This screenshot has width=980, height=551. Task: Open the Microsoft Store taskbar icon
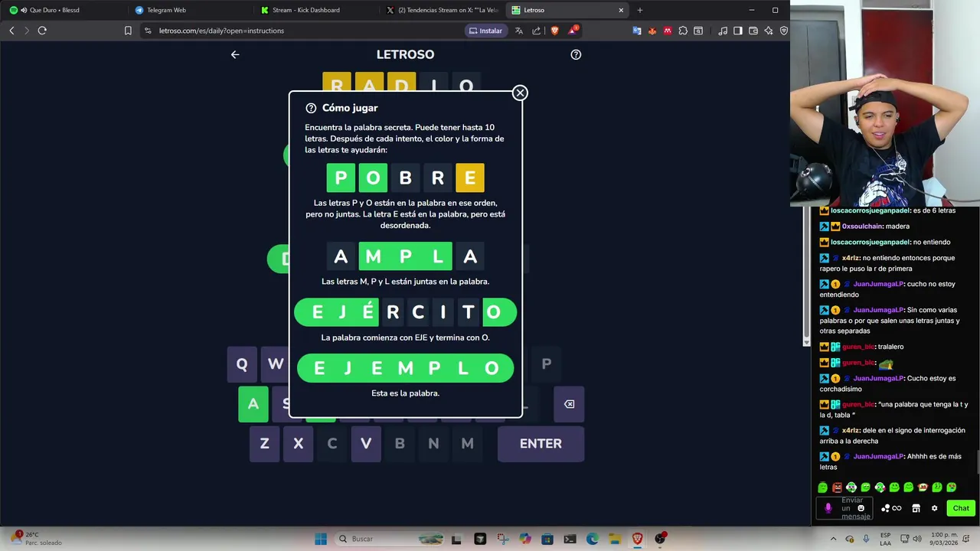[x=547, y=539]
